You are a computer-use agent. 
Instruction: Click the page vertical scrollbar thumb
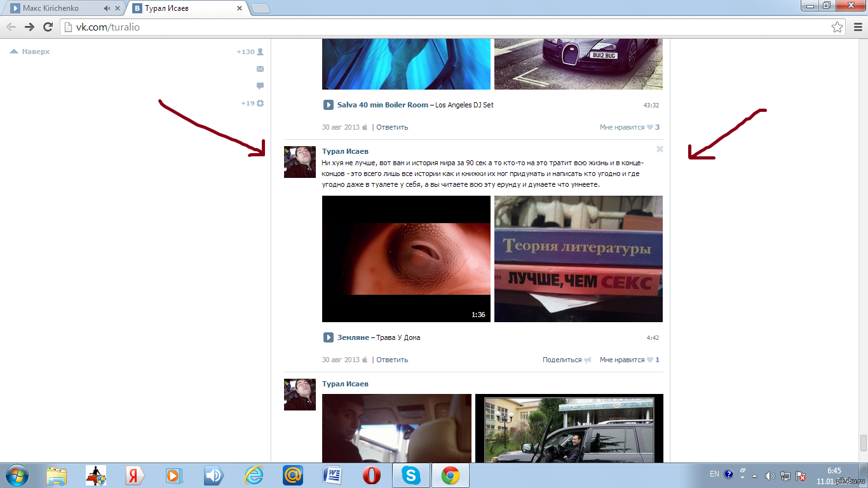863,442
